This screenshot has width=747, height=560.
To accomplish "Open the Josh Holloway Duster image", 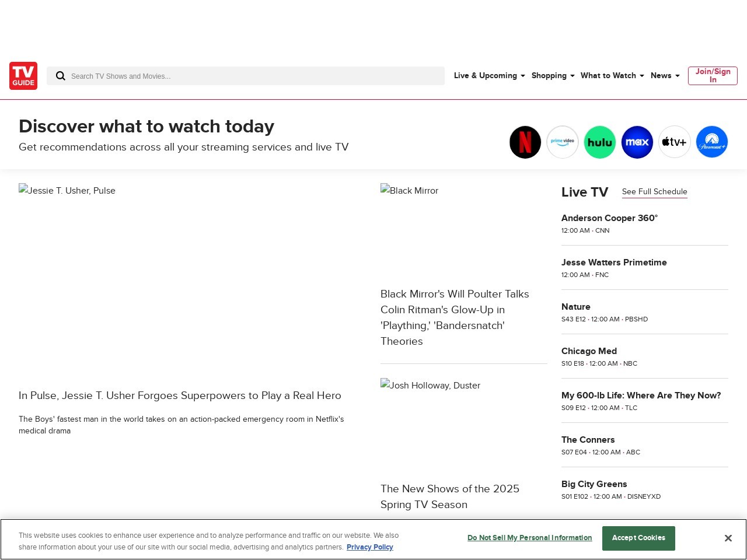I will tap(464, 425).
